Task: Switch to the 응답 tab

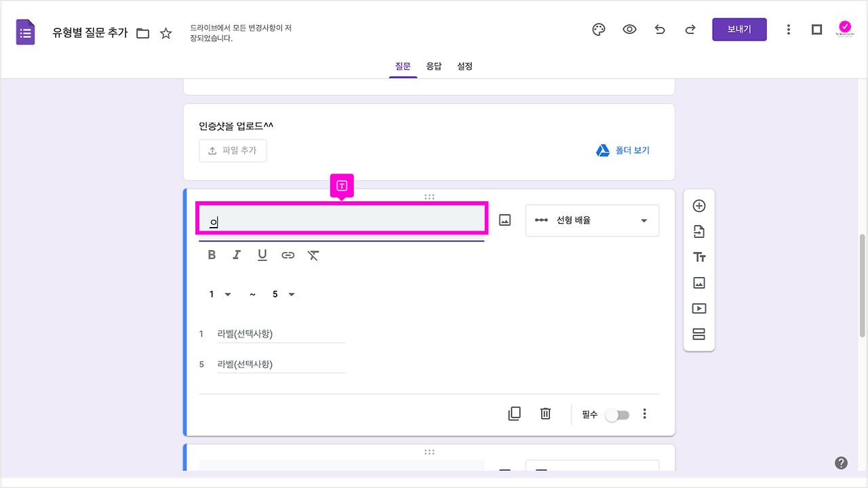Action: pyautogui.click(x=434, y=66)
